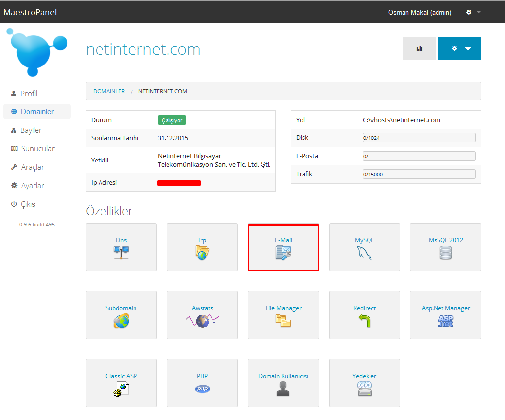Click the MaestroPanel brand title
505x420 pixels.
[x=30, y=12]
